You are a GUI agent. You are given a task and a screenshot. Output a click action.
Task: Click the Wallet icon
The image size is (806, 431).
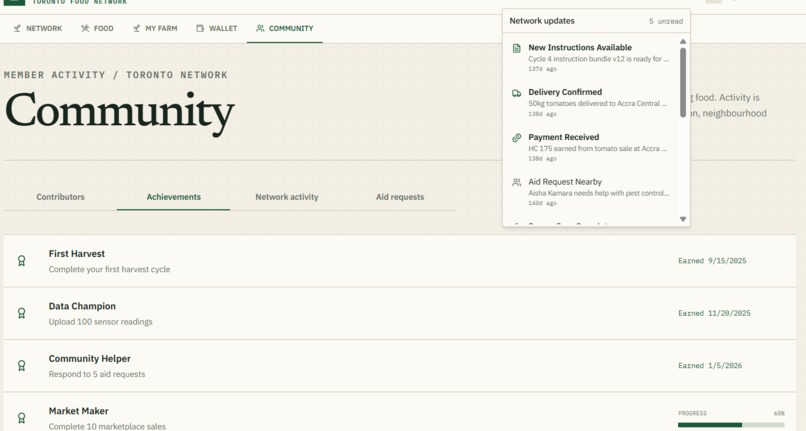pos(200,28)
